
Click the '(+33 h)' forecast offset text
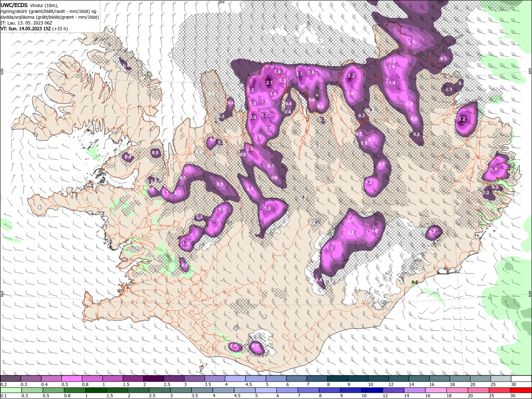click(x=60, y=29)
